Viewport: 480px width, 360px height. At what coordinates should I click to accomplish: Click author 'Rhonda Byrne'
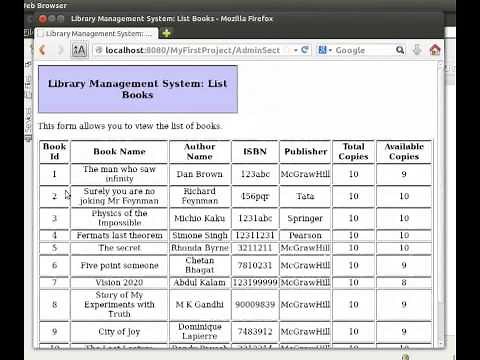(x=200, y=248)
